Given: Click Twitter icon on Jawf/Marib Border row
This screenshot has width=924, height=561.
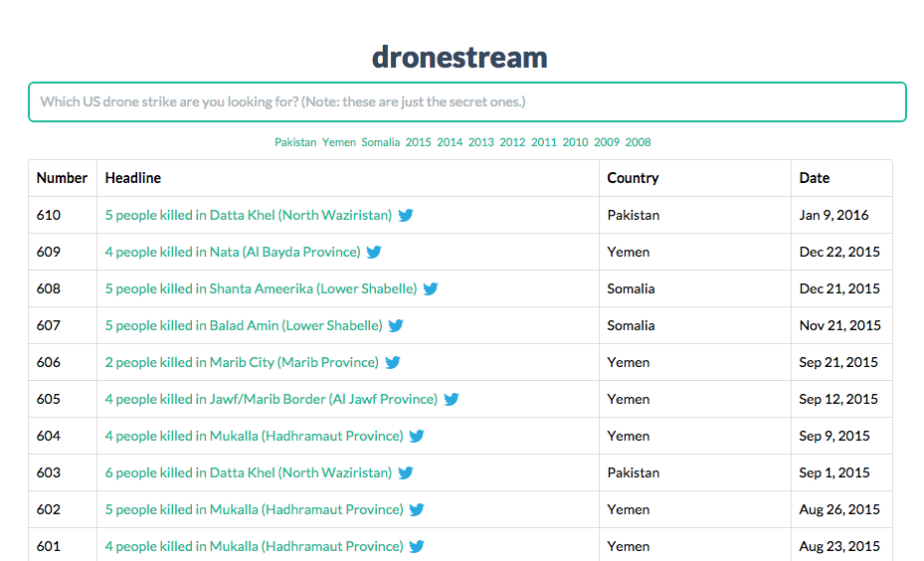Looking at the screenshot, I should click(x=452, y=399).
